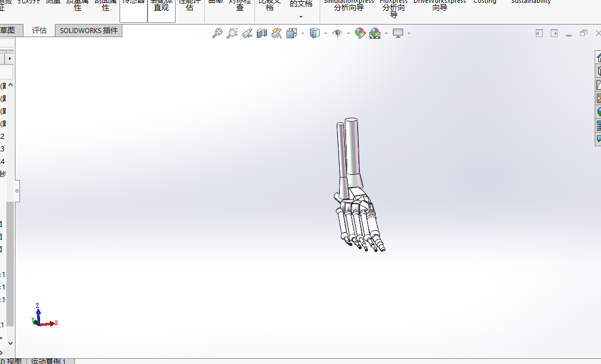Expand the View Orientation dropdown arrow
601x364 pixels.
tap(303, 34)
